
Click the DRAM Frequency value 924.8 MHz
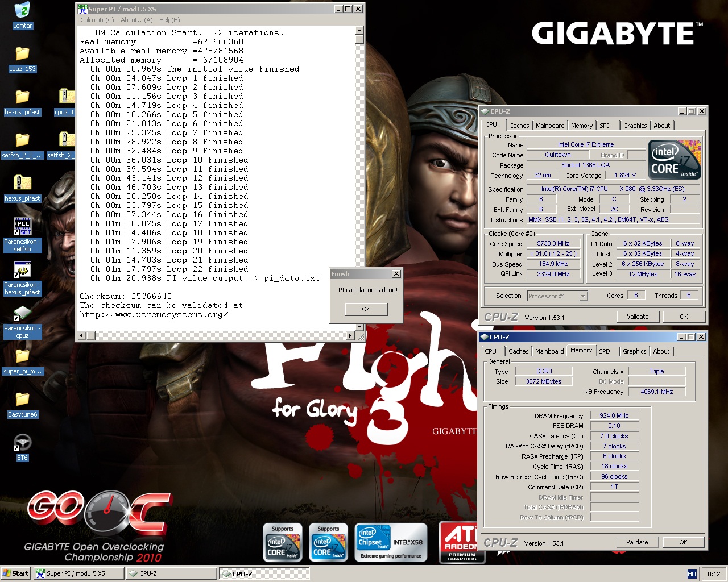click(614, 415)
